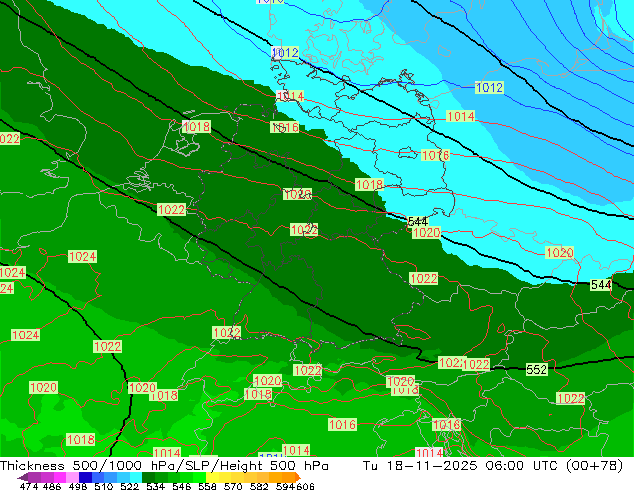The image size is (634, 490).
Task: Click the date 'Tu 18-11-2025'
Action: click(x=420, y=466)
